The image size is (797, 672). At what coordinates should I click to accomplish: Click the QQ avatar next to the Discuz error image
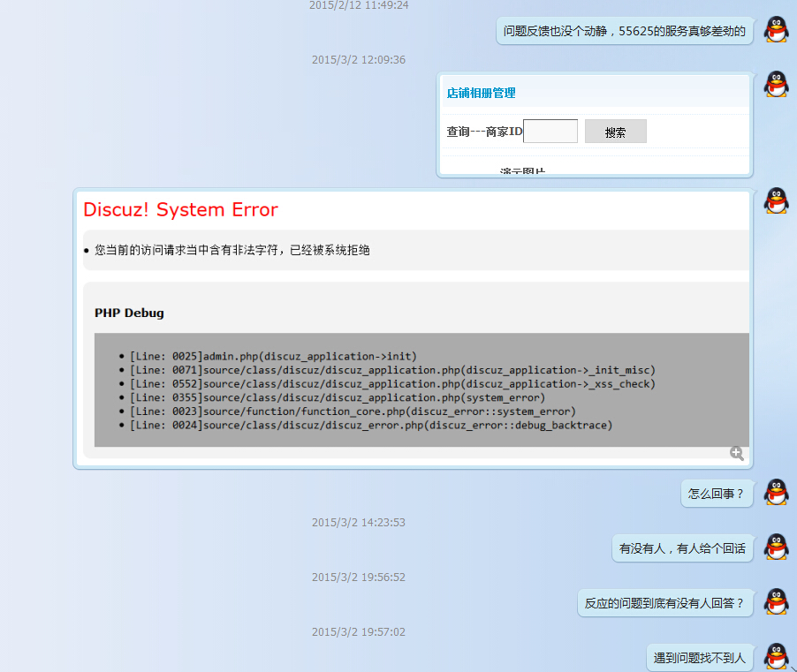[x=775, y=200]
